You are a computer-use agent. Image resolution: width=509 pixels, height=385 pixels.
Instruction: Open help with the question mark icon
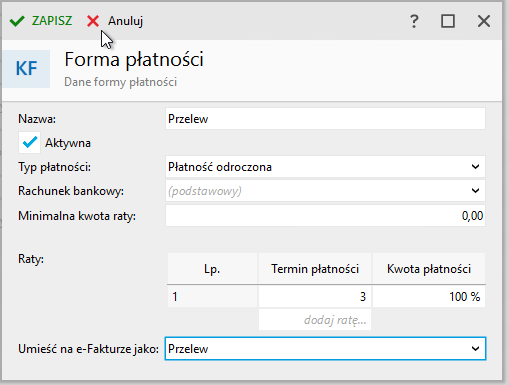pos(414,21)
